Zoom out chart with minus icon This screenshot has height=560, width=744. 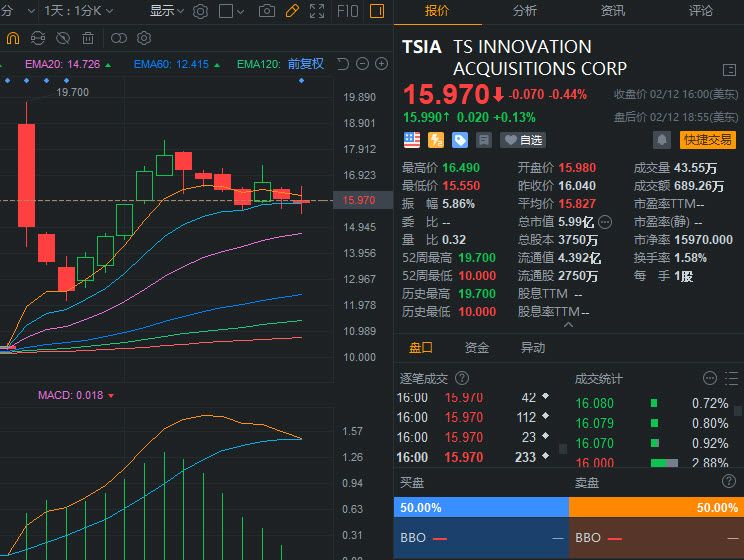click(362, 64)
